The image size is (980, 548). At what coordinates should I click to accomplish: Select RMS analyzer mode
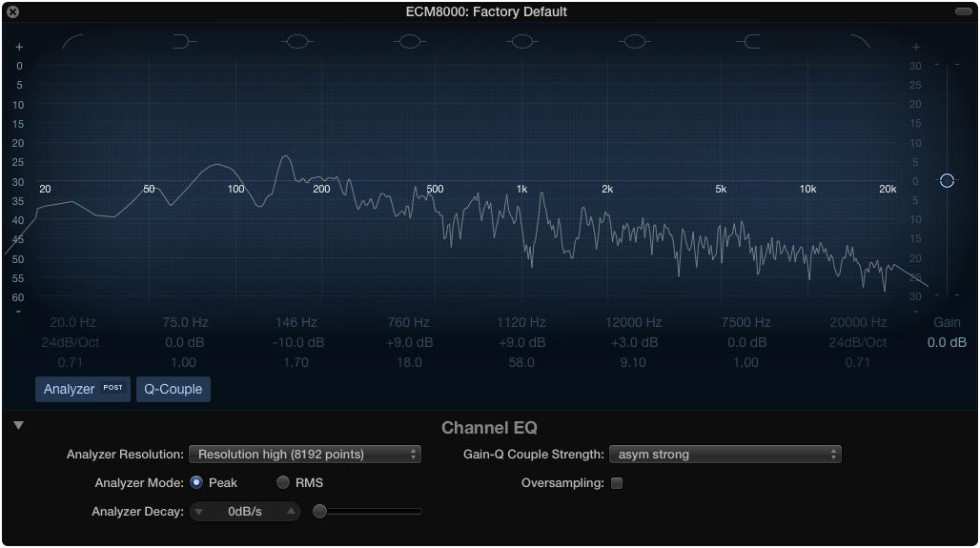(283, 482)
